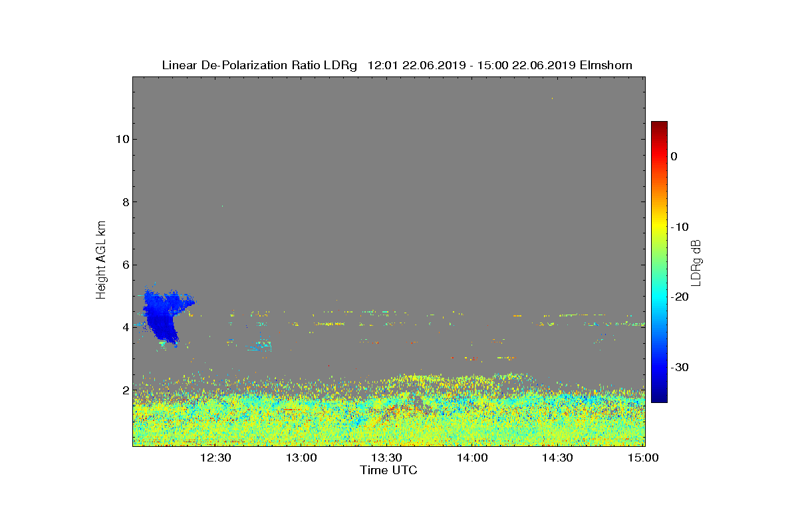Image resolution: width=798 pixels, height=532 pixels.
Task: Click the height tick label 8
Action: coord(124,202)
